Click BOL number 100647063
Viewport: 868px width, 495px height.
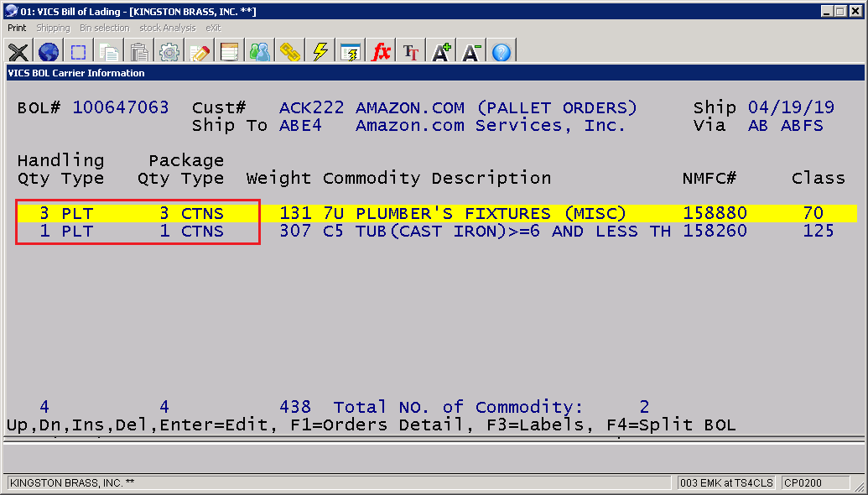click(x=121, y=107)
